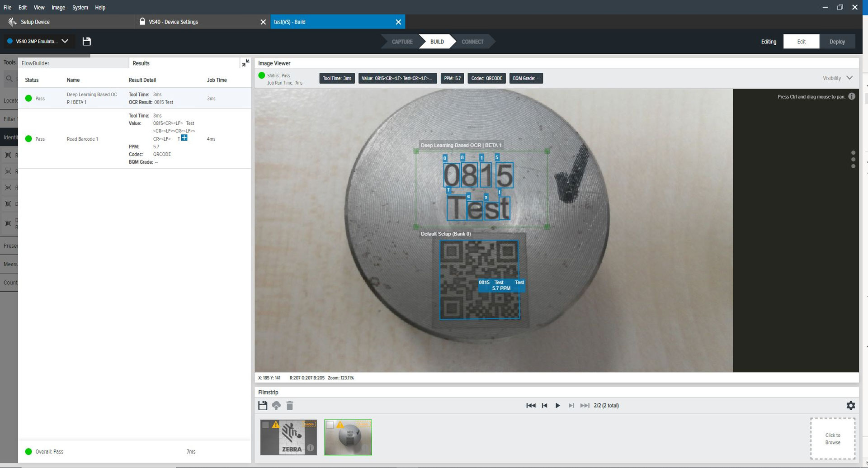
Task: Expand the Identify tools category
Action: pyautogui.click(x=9, y=137)
